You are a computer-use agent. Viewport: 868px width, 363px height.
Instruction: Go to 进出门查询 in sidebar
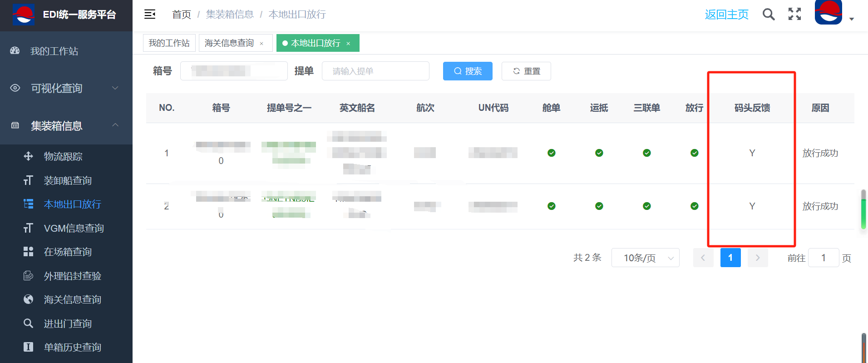[68, 324]
